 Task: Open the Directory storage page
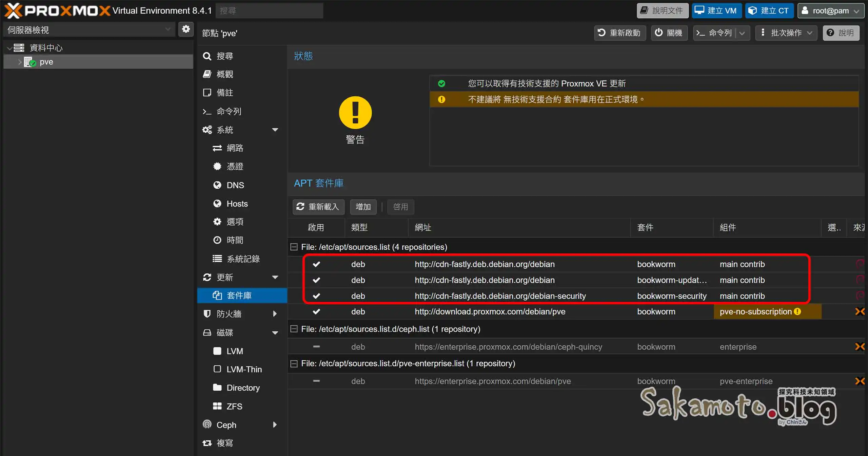pos(243,387)
